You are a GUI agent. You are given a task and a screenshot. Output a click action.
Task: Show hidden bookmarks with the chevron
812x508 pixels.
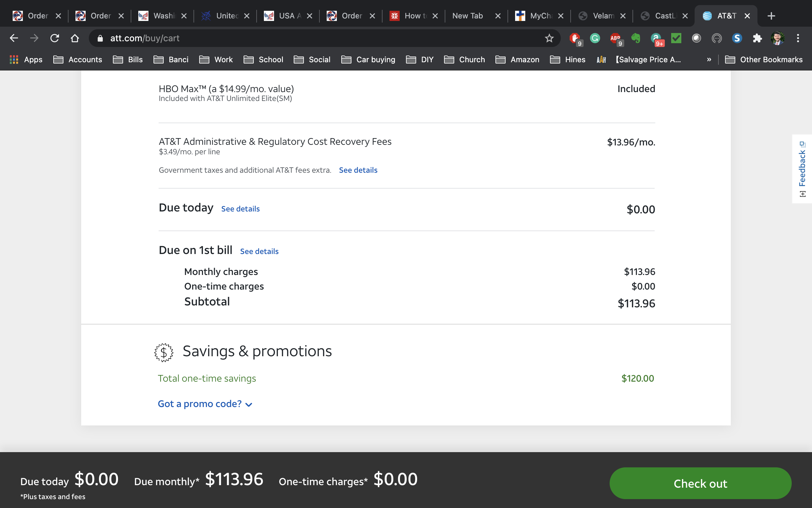[x=709, y=59]
